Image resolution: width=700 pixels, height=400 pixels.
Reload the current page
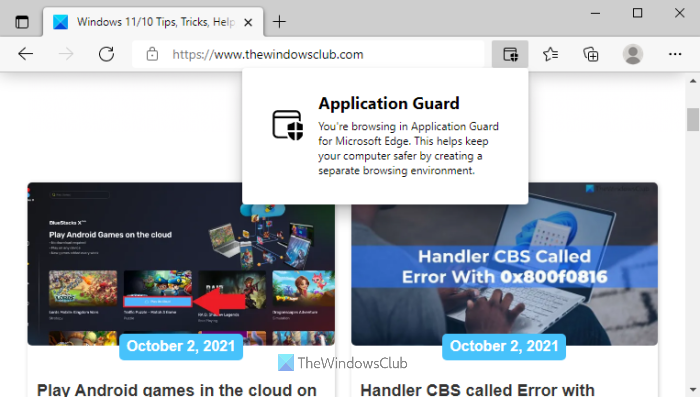106,54
